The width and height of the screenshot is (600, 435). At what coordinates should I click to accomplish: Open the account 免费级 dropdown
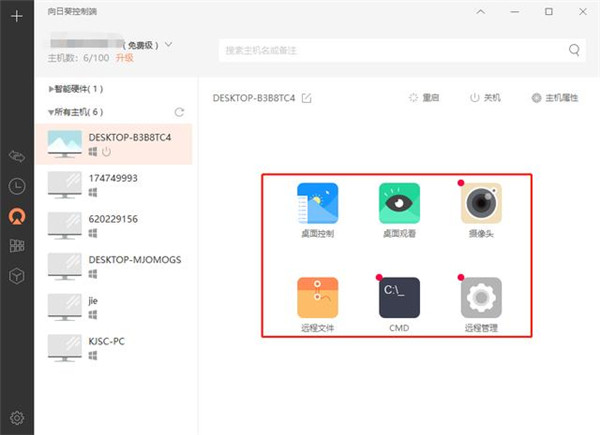click(168, 45)
